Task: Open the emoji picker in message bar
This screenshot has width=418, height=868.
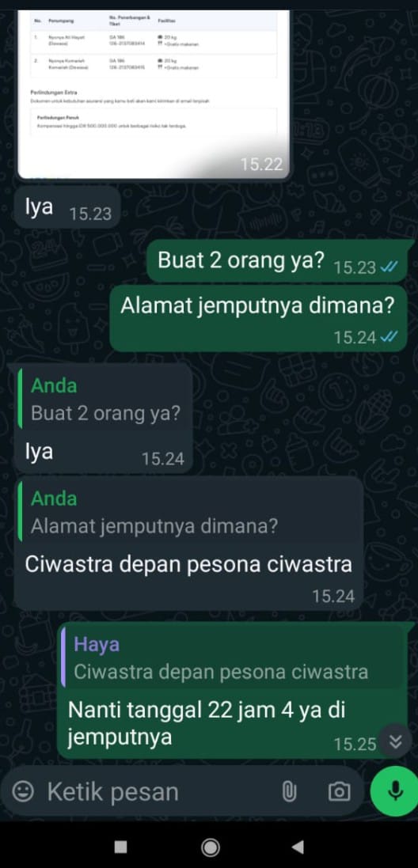Action: (23, 791)
